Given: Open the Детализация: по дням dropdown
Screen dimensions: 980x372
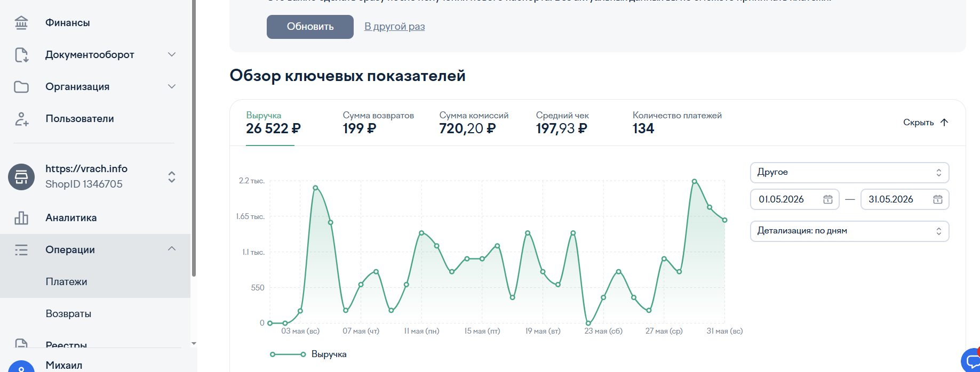Looking at the screenshot, I should 849,231.
